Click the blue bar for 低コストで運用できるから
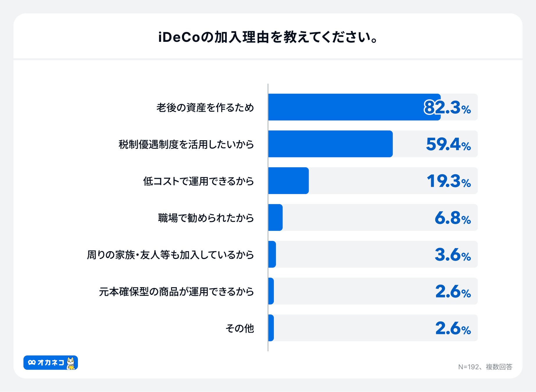The image size is (536, 392). (x=288, y=181)
